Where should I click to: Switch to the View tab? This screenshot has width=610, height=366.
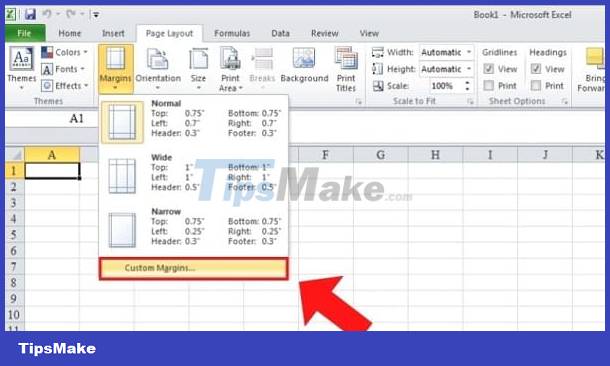(369, 33)
